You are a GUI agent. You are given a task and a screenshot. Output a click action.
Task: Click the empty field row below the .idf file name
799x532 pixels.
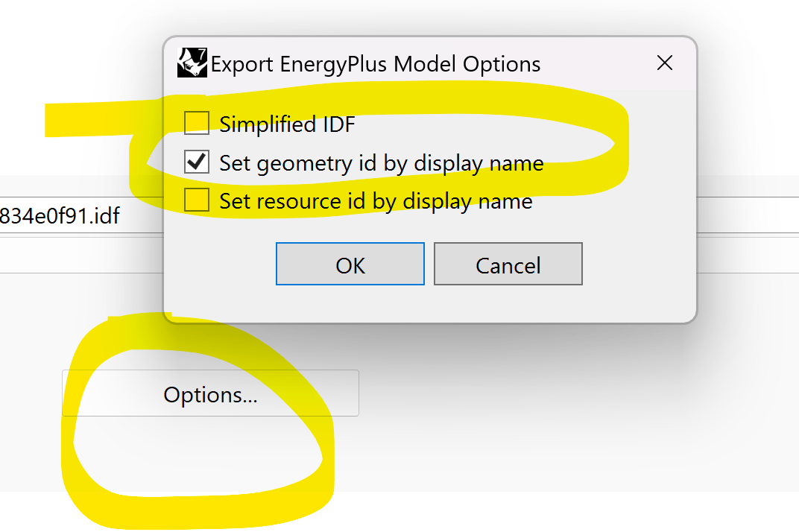click(x=81, y=255)
